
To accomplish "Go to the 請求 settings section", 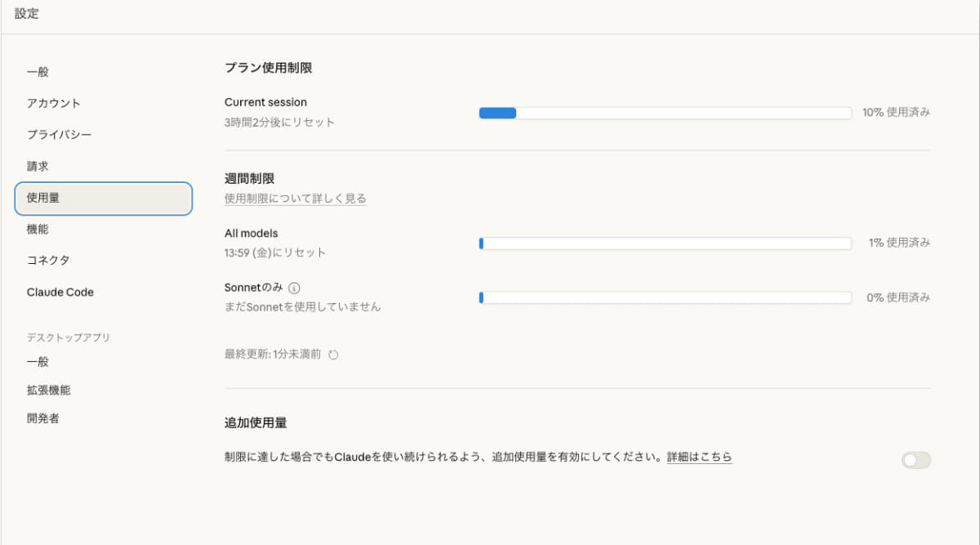I will (38, 166).
